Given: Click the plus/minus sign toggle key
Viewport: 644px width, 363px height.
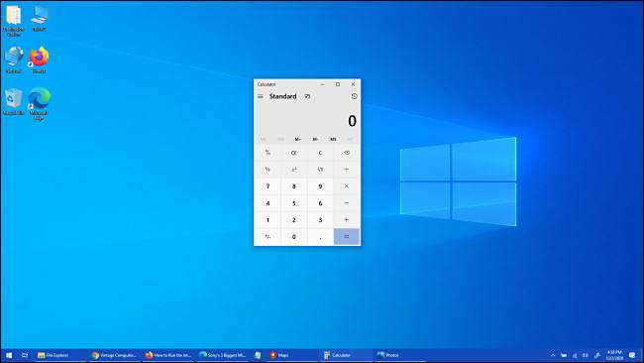Looking at the screenshot, I should click(x=268, y=237).
